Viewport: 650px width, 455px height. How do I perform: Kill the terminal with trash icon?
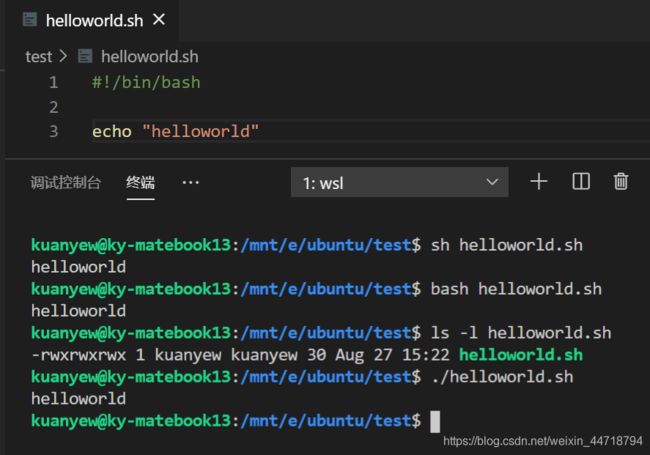[x=621, y=182]
